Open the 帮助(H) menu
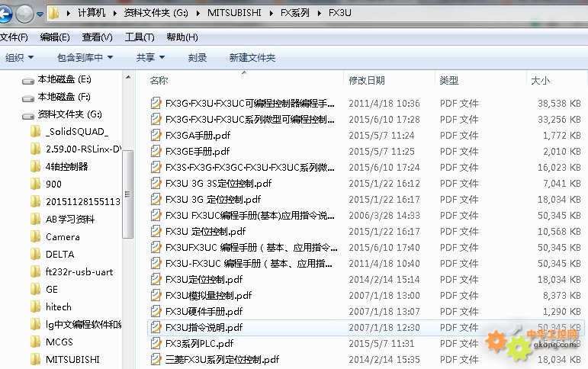The image size is (588, 369). (182, 37)
